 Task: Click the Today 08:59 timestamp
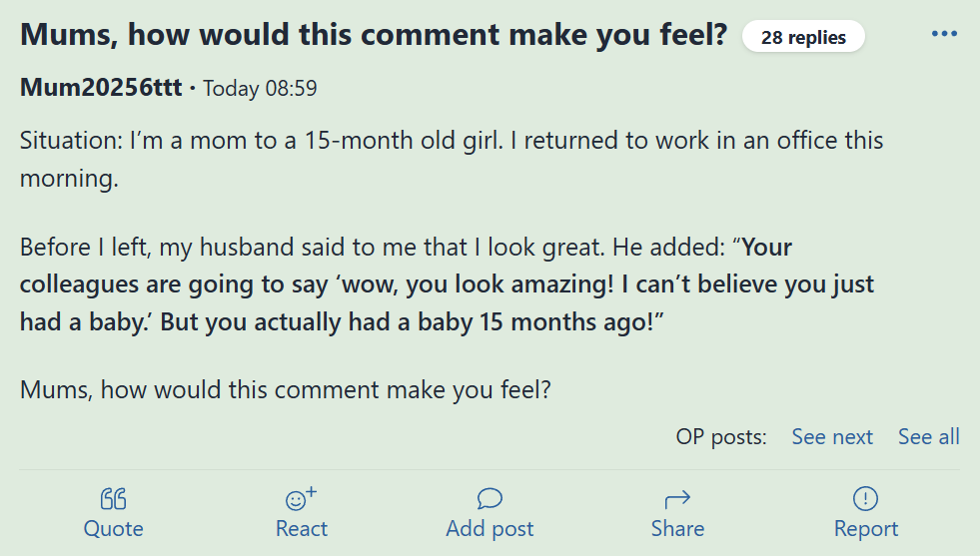coord(260,88)
